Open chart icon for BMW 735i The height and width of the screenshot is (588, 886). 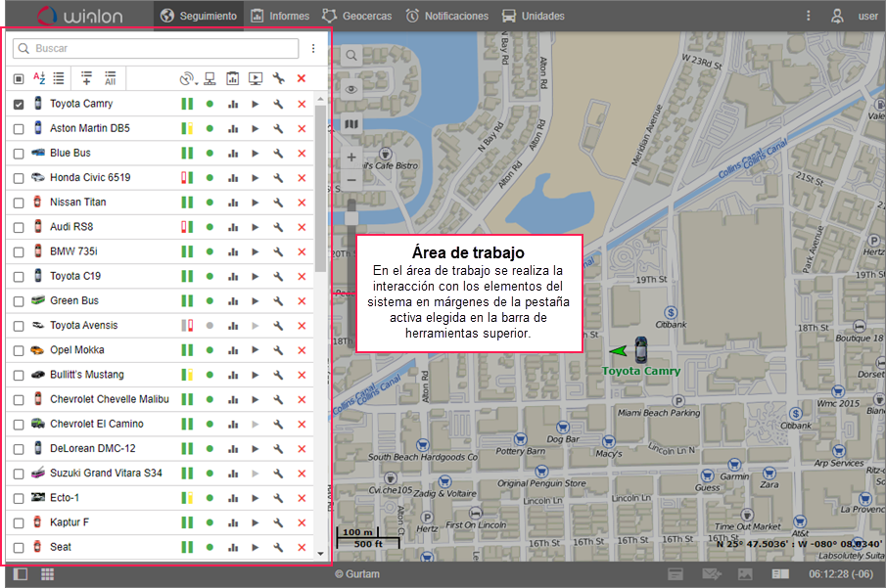(x=233, y=251)
